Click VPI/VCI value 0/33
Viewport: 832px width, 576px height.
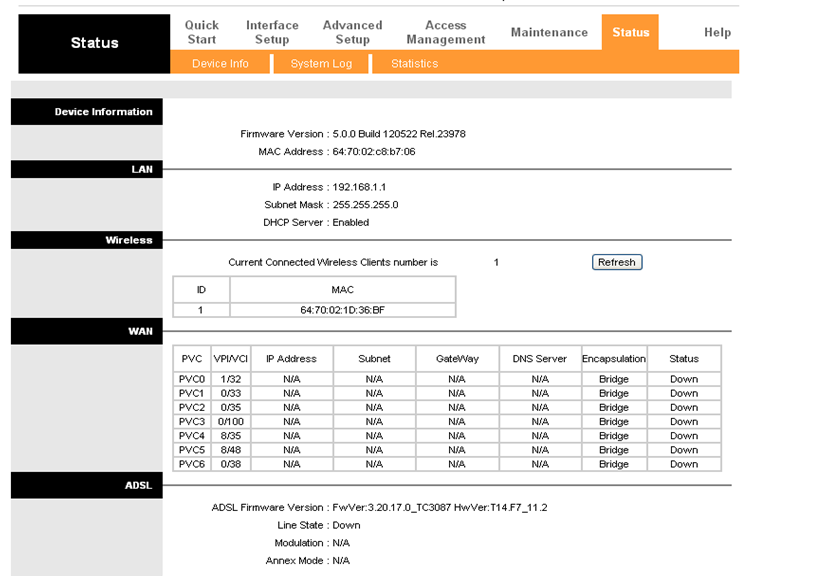coord(231,394)
